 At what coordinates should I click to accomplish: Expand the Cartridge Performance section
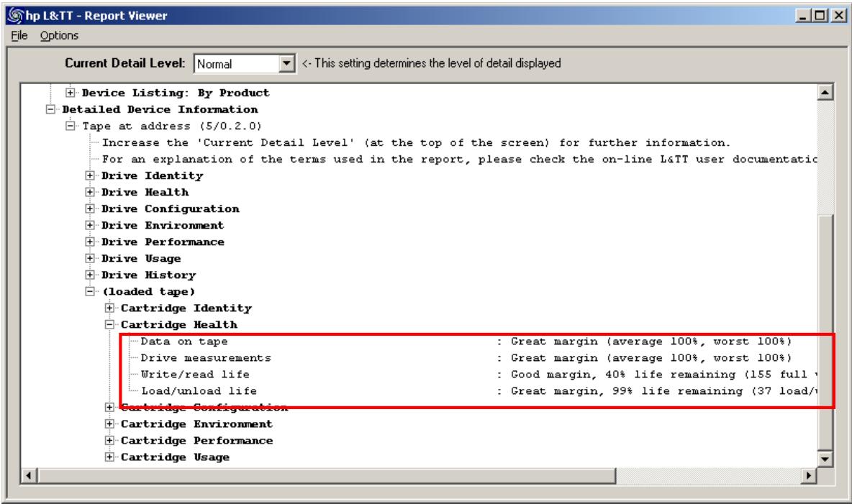click(x=109, y=441)
